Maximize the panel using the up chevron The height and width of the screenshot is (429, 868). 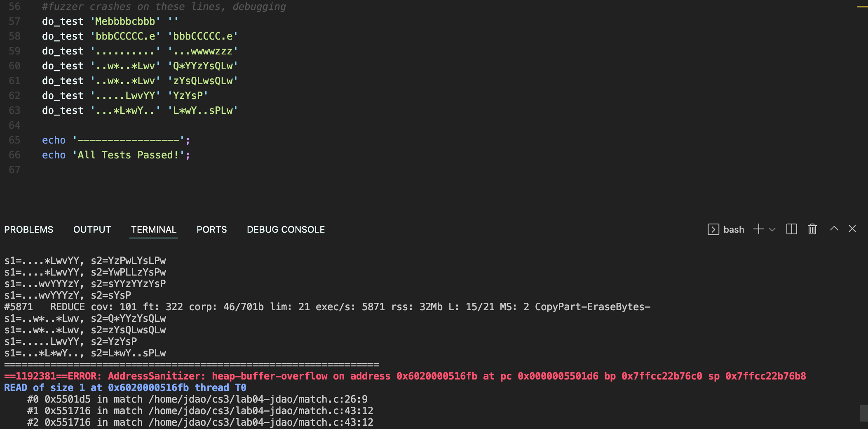[834, 229]
